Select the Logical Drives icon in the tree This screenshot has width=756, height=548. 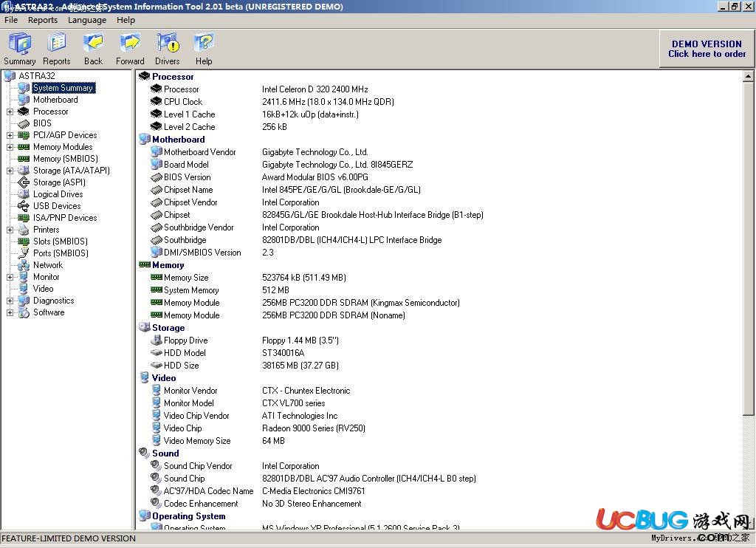click(x=24, y=194)
